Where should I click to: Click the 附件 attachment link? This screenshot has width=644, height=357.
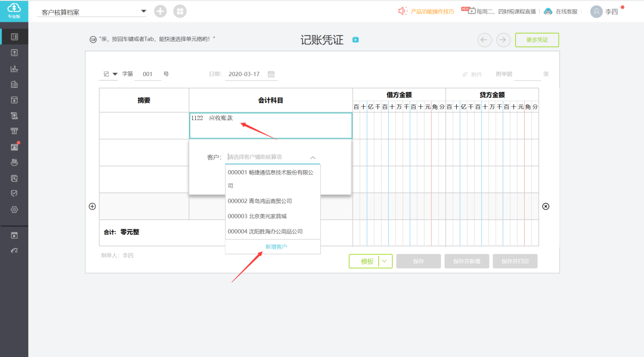click(x=472, y=75)
